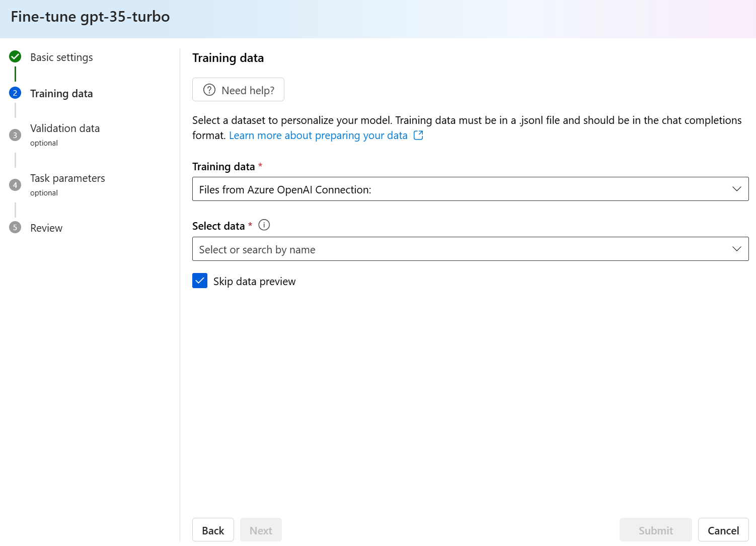Click the green Basic settings completed checkmark
Image resolution: width=756 pixels, height=546 pixels.
(15, 56)
